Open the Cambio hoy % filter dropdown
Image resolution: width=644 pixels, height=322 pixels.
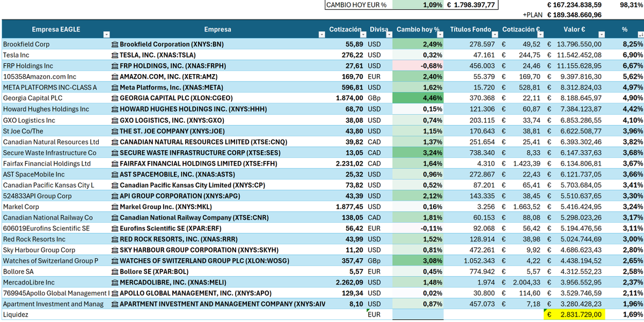(x=441, y=34)
